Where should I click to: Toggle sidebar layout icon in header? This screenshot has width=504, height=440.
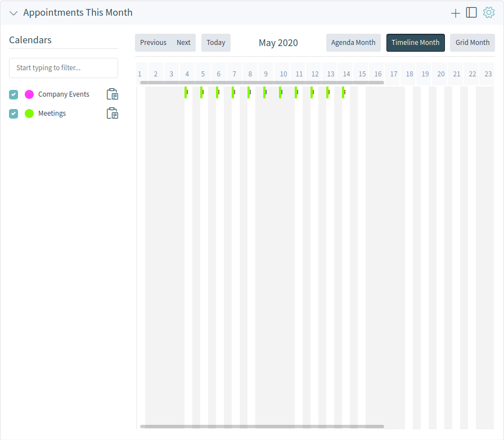pyautogui.click(x=471, y=12)
